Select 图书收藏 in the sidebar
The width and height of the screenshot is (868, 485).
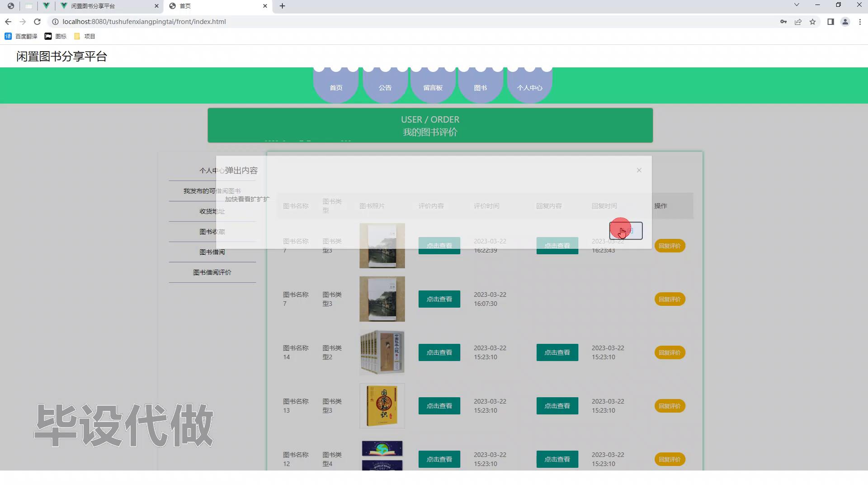click(212, 232)
